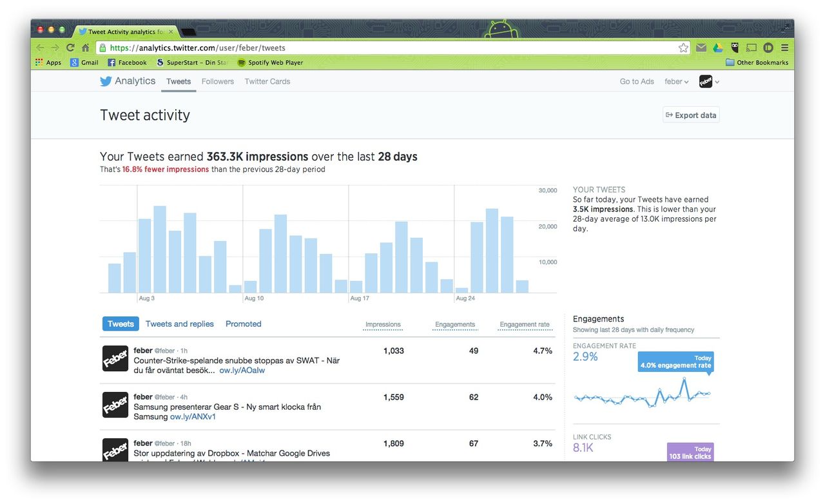Image resolution: width=825 pixels, height=504 pixels.
Task: Expand the feber account dropdown
Action: tap(677, 82)
